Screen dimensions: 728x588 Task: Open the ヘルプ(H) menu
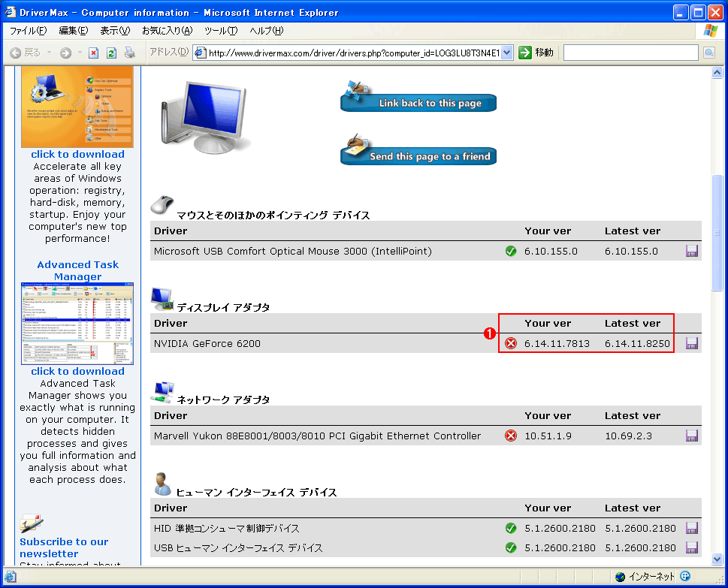click(267, 31)
